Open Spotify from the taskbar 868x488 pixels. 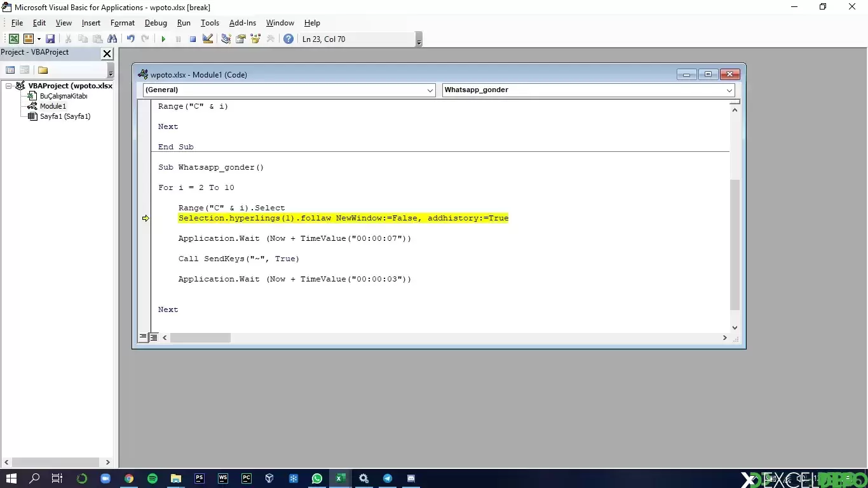153,478
